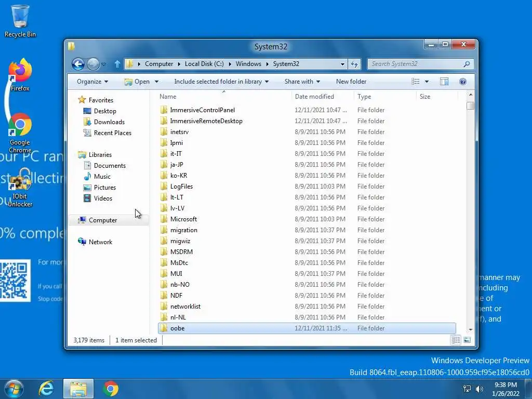Click the scrollbar down arrow

tap(470, 330)
